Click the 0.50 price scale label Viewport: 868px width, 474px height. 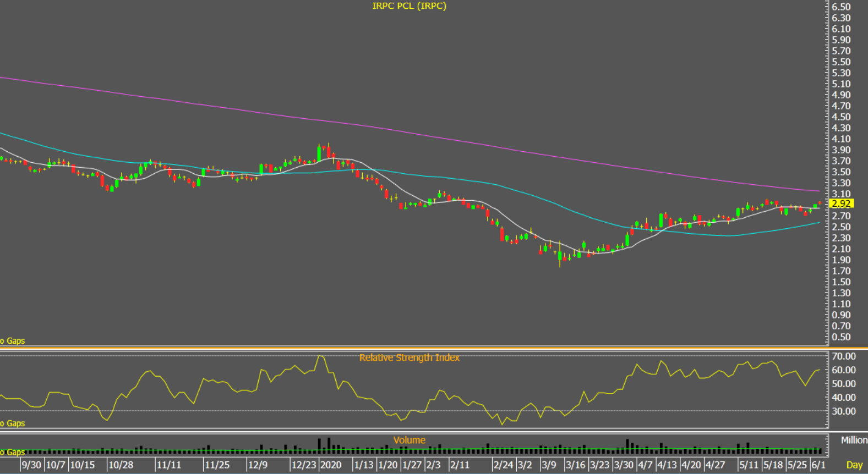coord(841,337)
